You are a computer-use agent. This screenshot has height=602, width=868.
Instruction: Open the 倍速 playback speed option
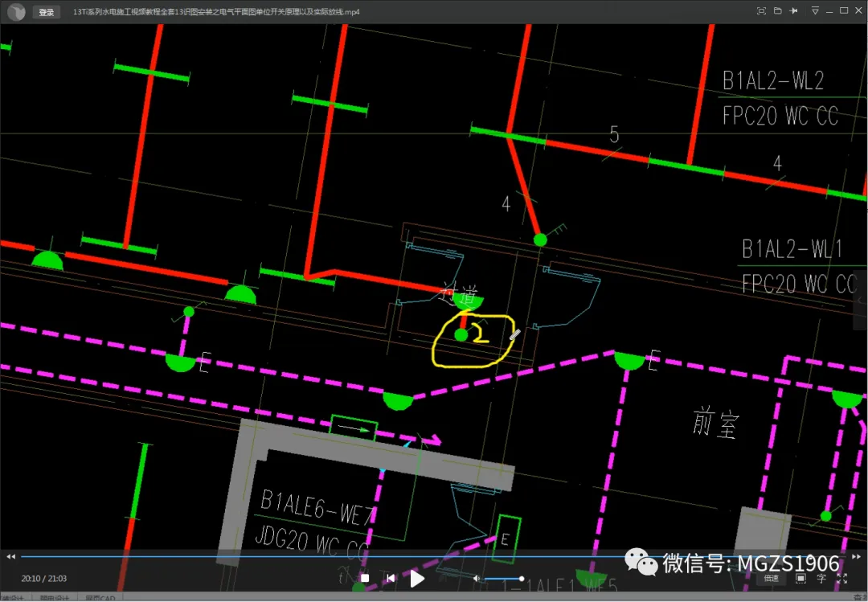tap(771, 578)
